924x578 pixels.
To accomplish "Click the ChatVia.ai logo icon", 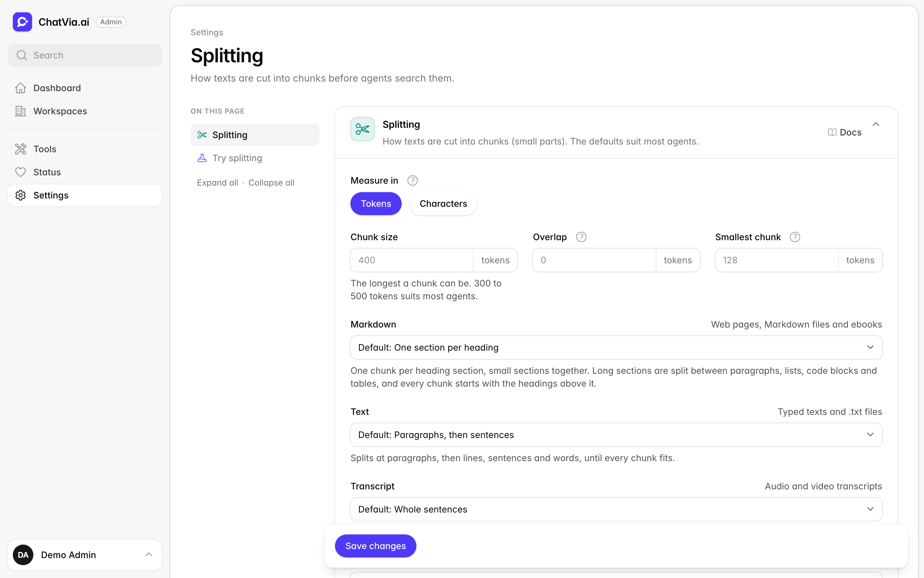I will [x=22, y=22].
